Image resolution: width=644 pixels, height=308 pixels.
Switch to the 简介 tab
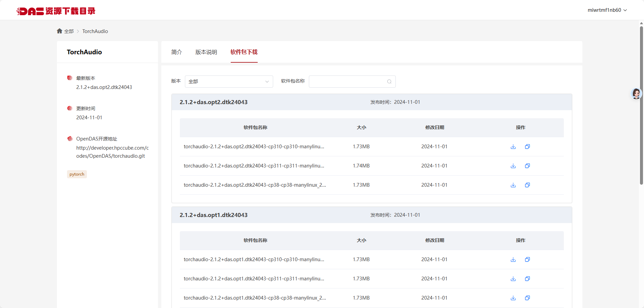(176, 52)
